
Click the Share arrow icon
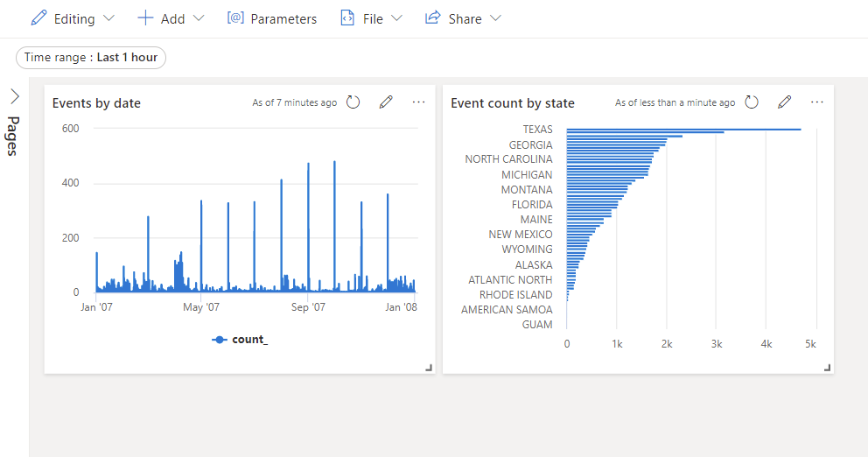(x=432, y=18)
